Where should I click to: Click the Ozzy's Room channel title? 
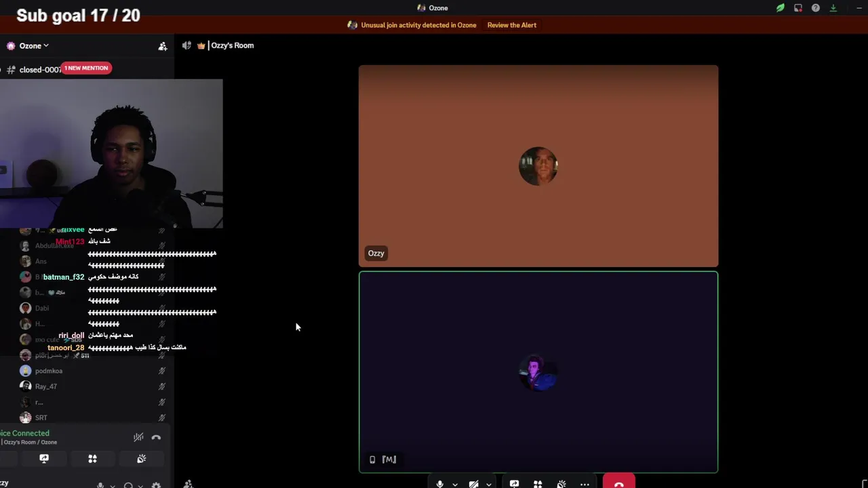tap(232, 45)
